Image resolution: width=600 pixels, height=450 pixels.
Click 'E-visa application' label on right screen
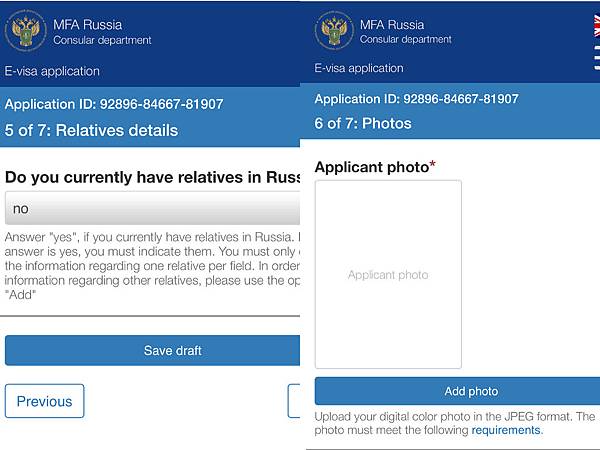click(359, 68)
